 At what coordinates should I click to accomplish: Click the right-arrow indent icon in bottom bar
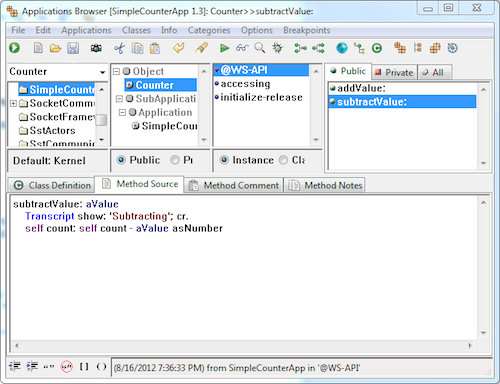coord(32,367)
